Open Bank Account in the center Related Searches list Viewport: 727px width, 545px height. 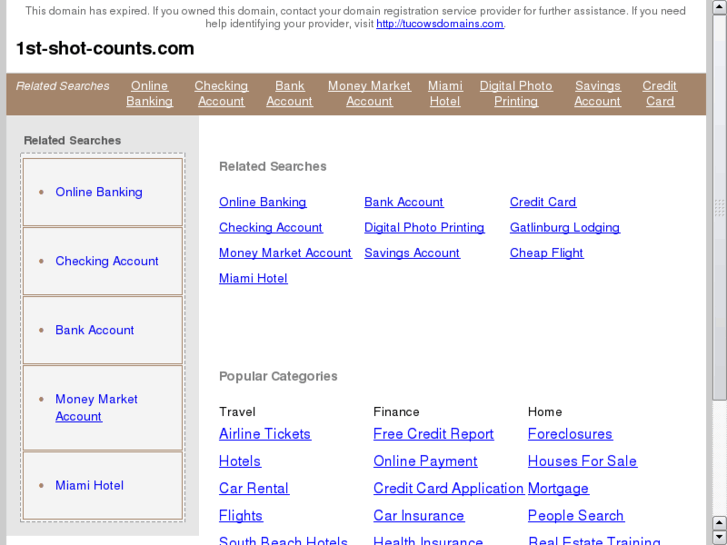pyautogui.click(x=403, y=202)
